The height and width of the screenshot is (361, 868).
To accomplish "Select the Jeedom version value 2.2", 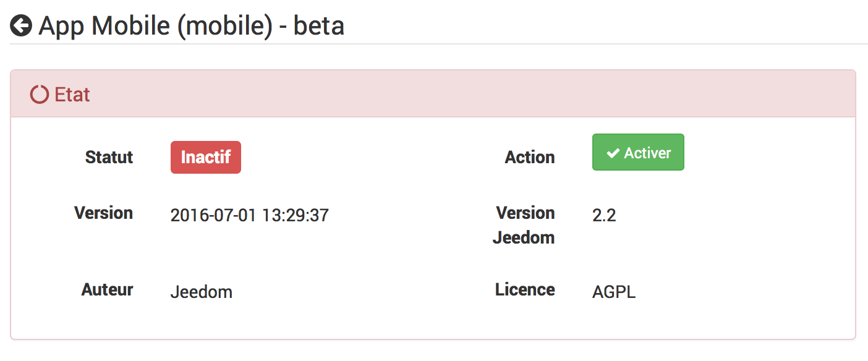I will point(604,215).
